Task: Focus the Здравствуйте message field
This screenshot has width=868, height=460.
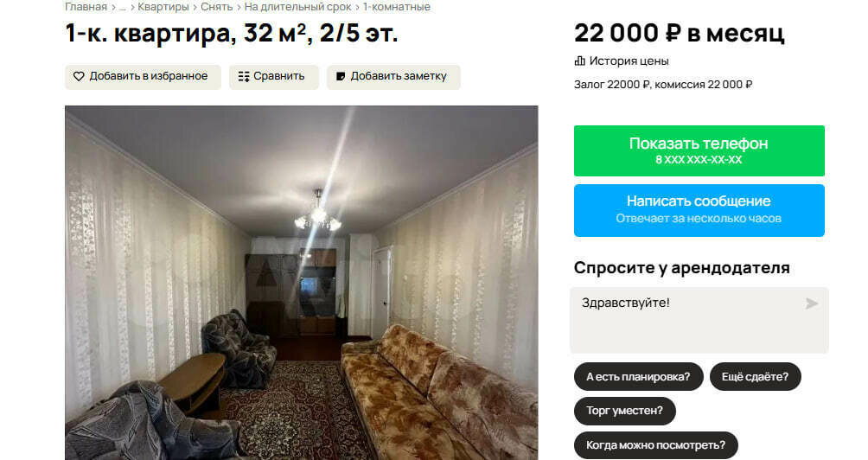Action: click(699, 320)
